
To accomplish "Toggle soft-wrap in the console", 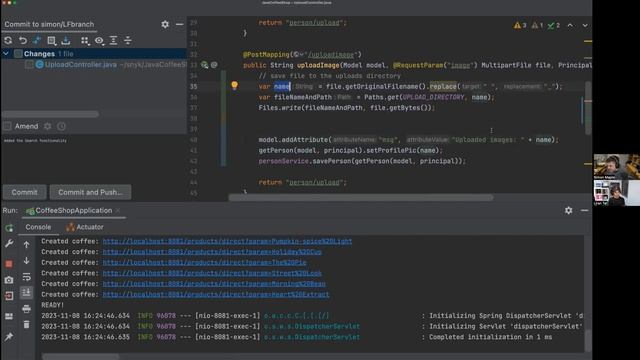I will pos(27,277).
